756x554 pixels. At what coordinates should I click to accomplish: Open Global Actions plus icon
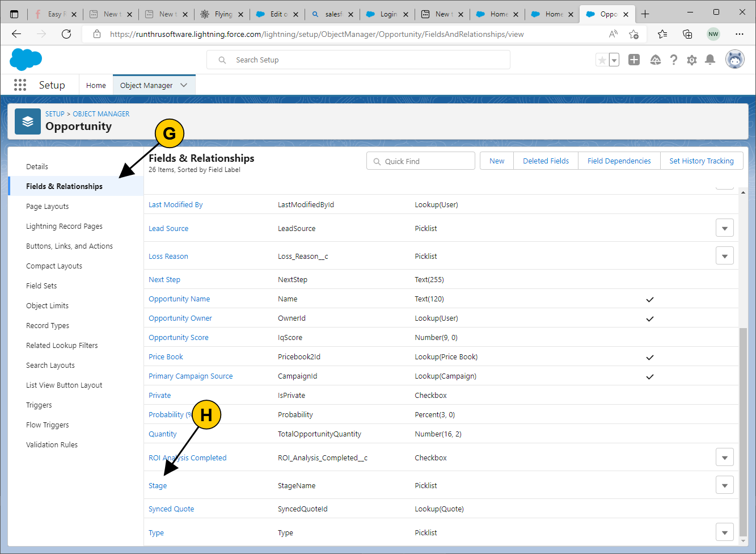pyautogui.click(x=634, y=60)
